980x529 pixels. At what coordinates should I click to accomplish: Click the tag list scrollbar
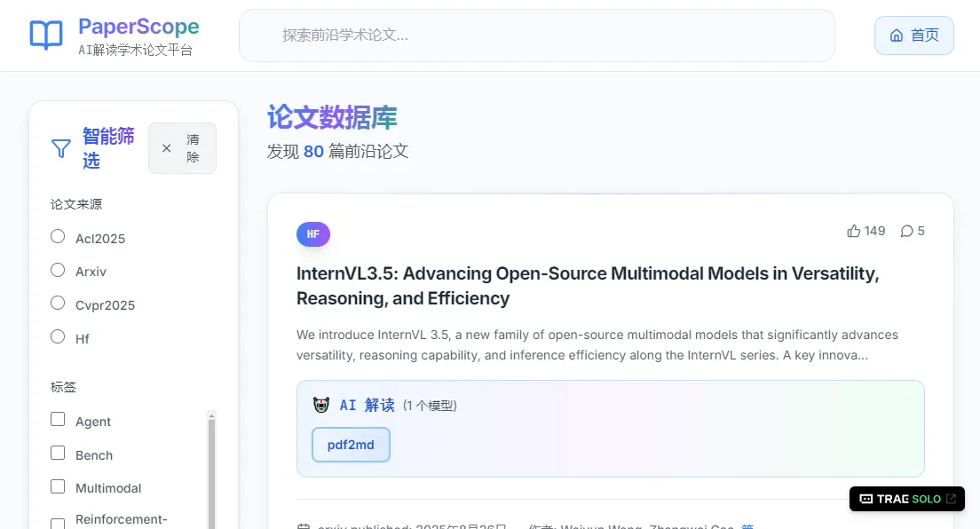tap(211, 470)
